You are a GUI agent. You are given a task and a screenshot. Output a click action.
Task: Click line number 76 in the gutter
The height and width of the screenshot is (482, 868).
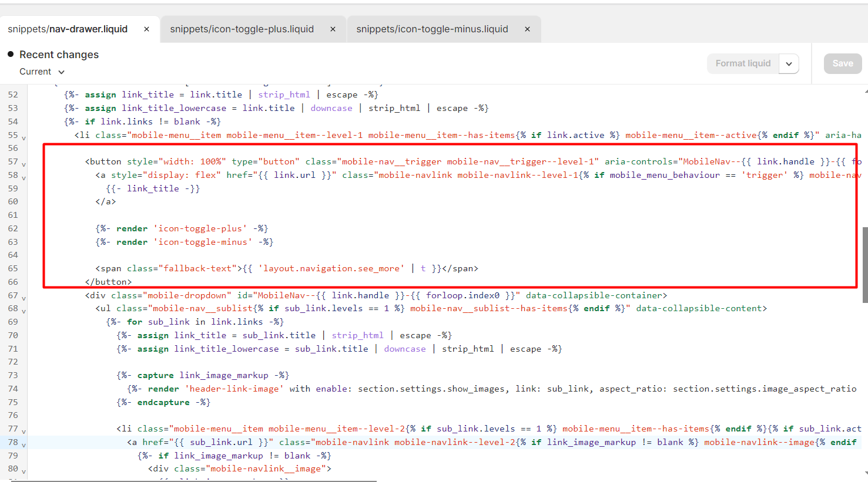(x=13, y=415)
